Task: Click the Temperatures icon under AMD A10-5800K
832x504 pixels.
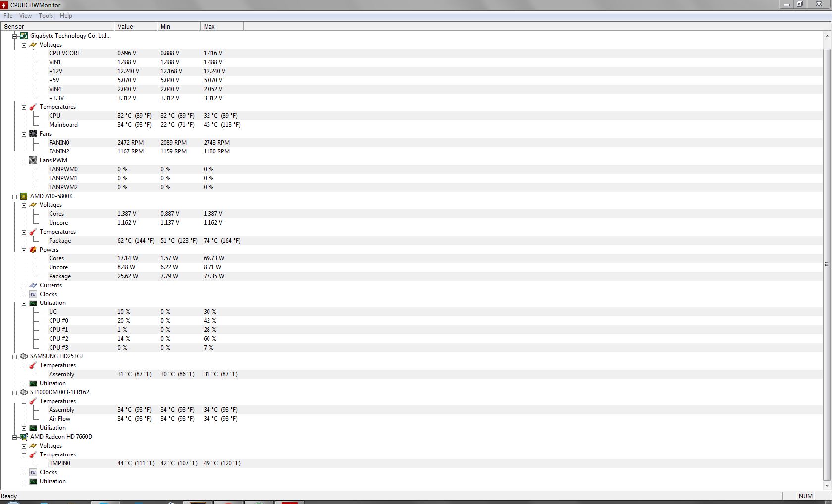Action: [x=33, y=232]
